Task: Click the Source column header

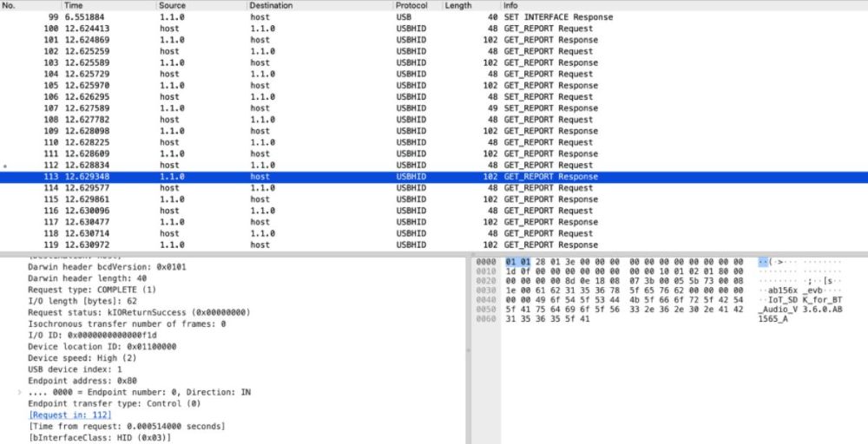Action: [x=172, y=5]
